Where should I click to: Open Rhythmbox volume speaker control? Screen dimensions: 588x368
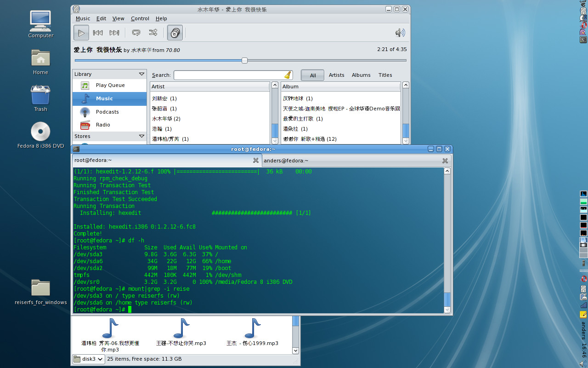(400, 33)
